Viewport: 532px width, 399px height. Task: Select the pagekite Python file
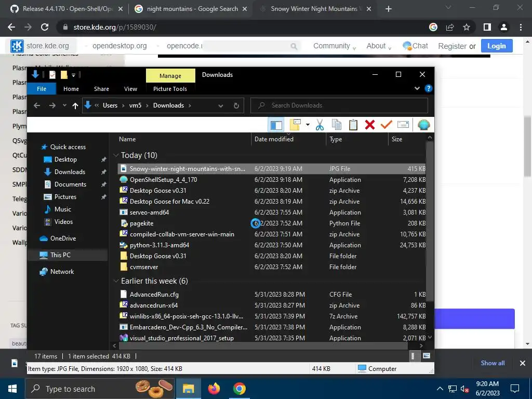(271, 223)
